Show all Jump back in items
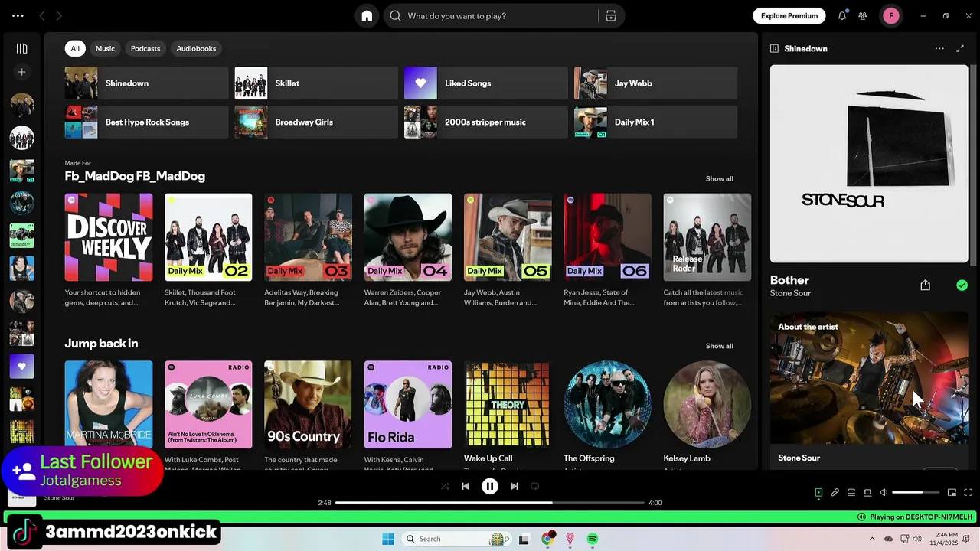Viewport: 980px width, 551px height. [x=719, y=346]
